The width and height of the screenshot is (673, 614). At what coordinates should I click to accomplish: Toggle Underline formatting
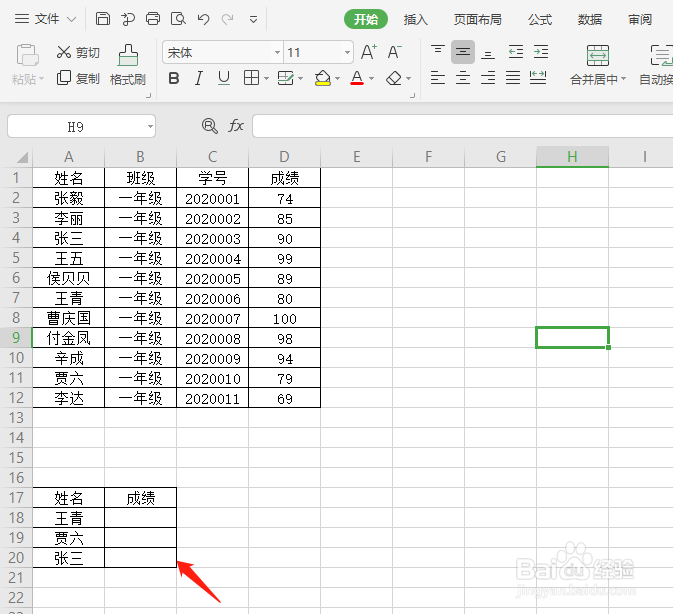[x=224, y=78]
